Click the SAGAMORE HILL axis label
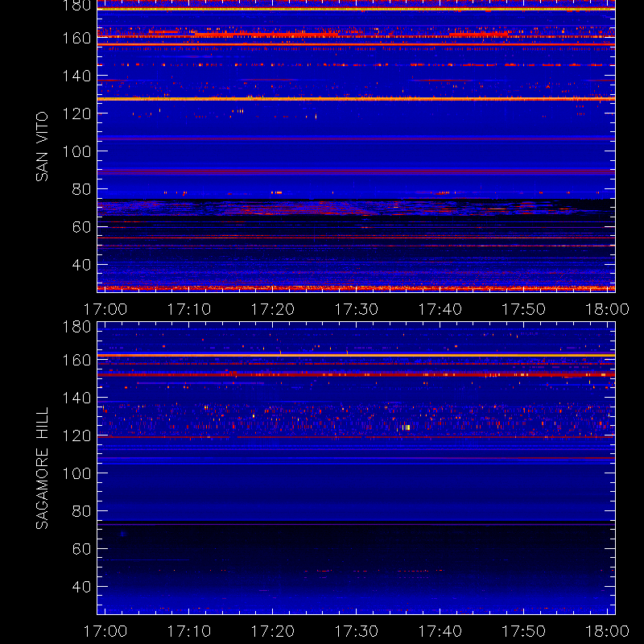Screen dimensions: 644x644 [x=42, y=469]
